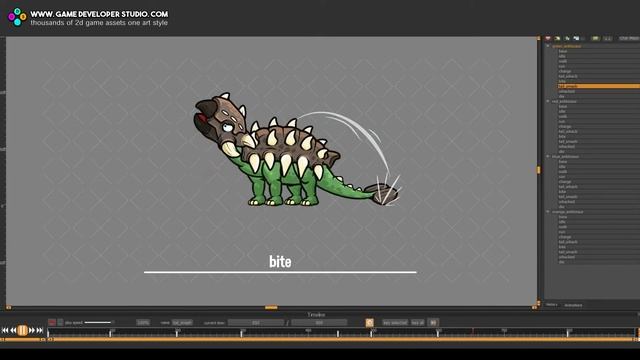The width and height of the screenshot is (640, 360).
Task: Select the whacked animation under green_ankylosaur
Action: 567,91
